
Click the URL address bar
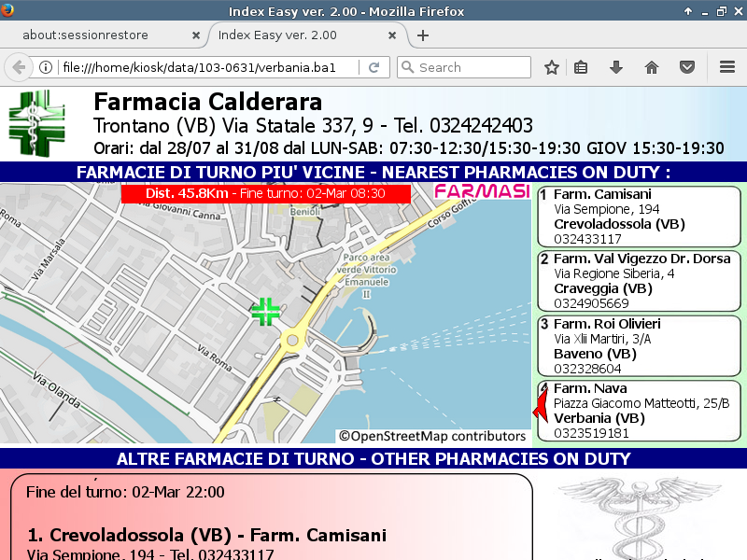click(x=205, y=67)
